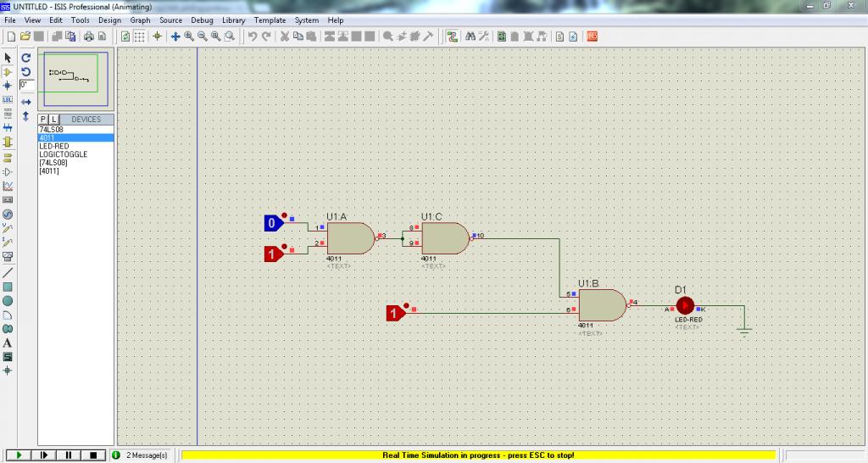Copy selection to clipboard

(x=298, y=36)
